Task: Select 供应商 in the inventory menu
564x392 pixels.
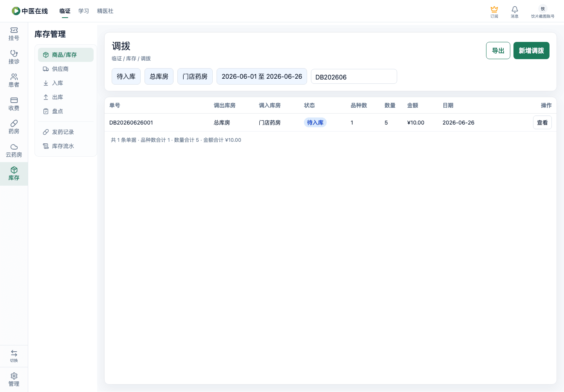Action: 66,69
